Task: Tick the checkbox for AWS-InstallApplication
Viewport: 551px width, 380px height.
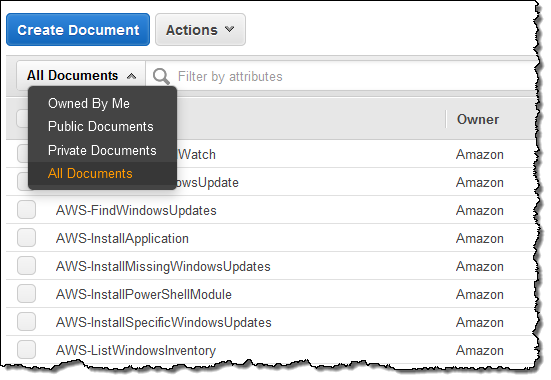Action: pos(26,238)
